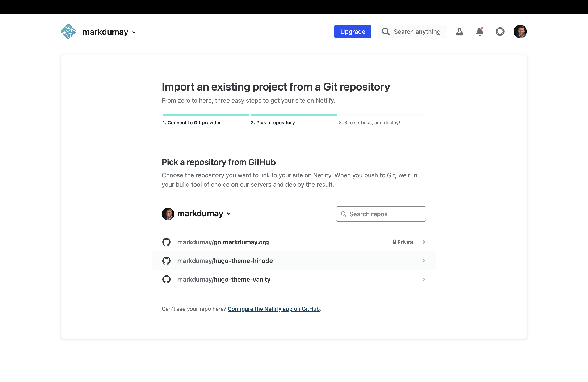The width and height of the screenshot is (588, 382).
Task: Open the Netlify Labs flask icon
Action: point(459,32)
